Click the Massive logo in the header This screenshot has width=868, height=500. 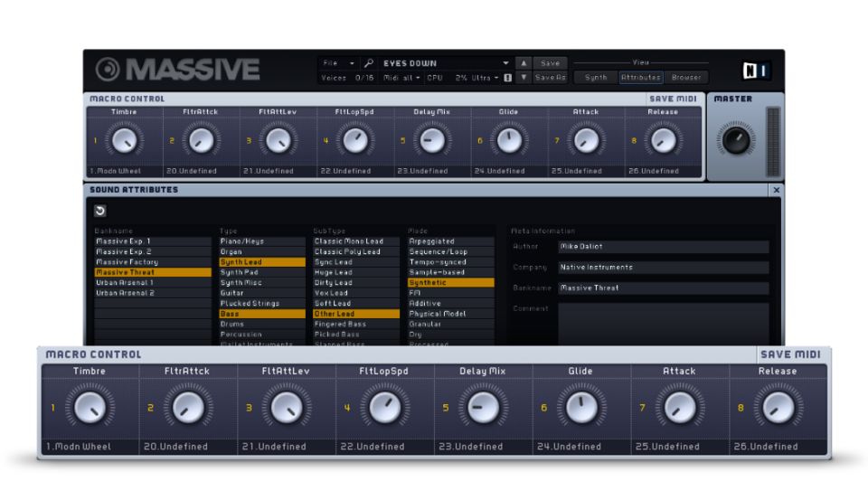pyautogui.click(x=178, y=71)
